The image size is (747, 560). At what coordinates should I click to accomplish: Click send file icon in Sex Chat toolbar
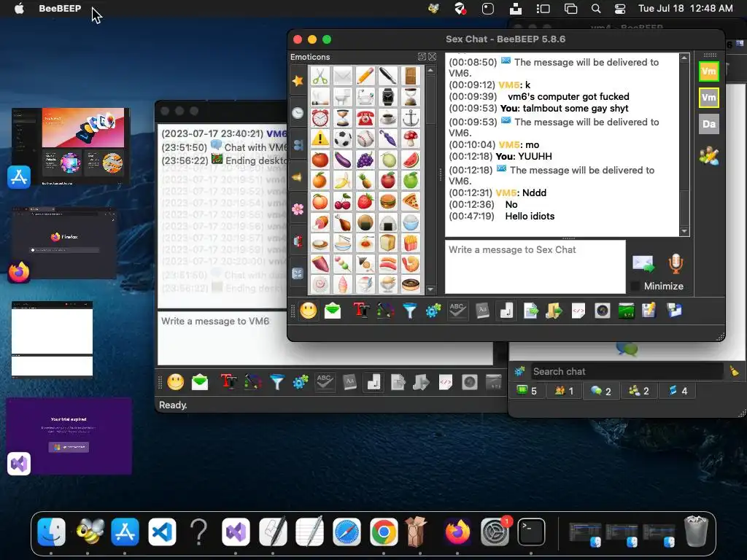(530, 311)
